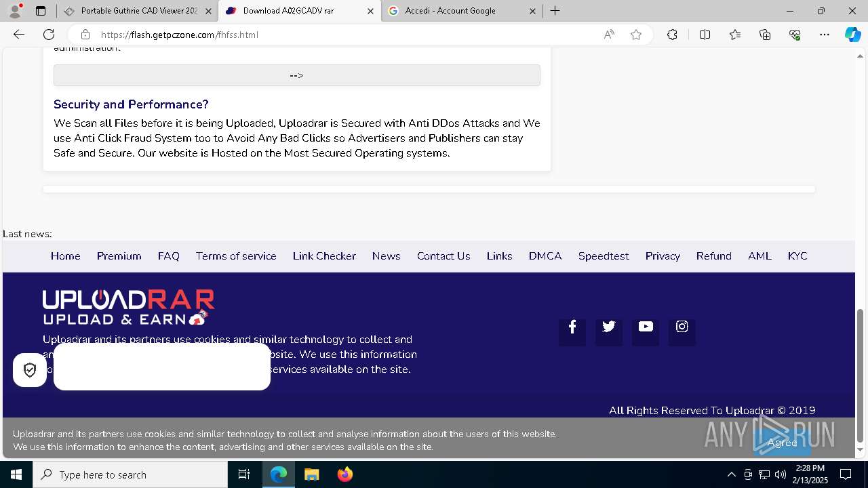The image size is (868, 488).
Task: Open Browser essentials icon
Action: (x=795, y=35)
